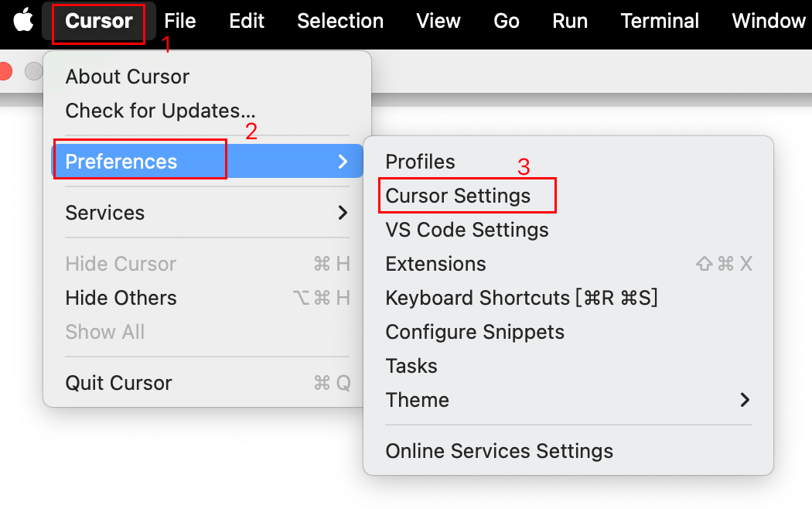Image resolution: width=812 pixels, height=509 pixels.
Task: Click the Cursor app menu
Action: pyautogui.click(x=98, y=21)
